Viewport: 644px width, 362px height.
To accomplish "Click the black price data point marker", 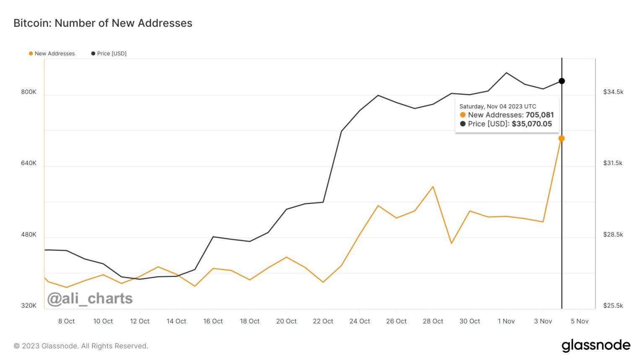I will click(562, 80).
